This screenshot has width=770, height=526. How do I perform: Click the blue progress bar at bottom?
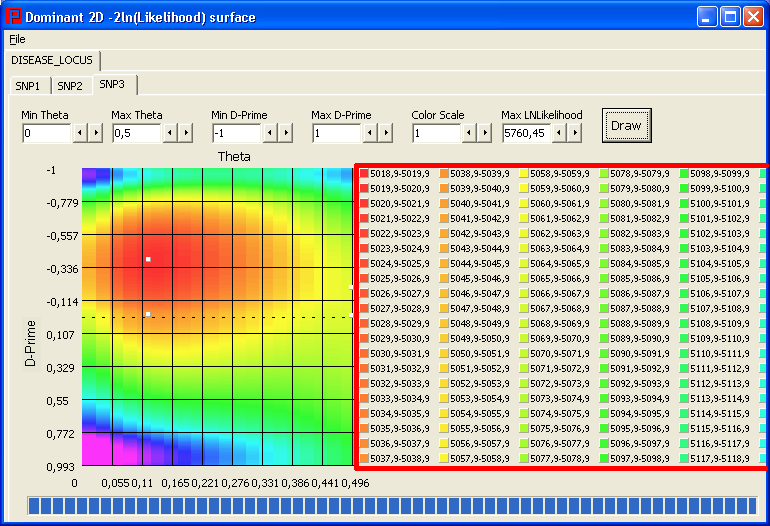[392, 506]
